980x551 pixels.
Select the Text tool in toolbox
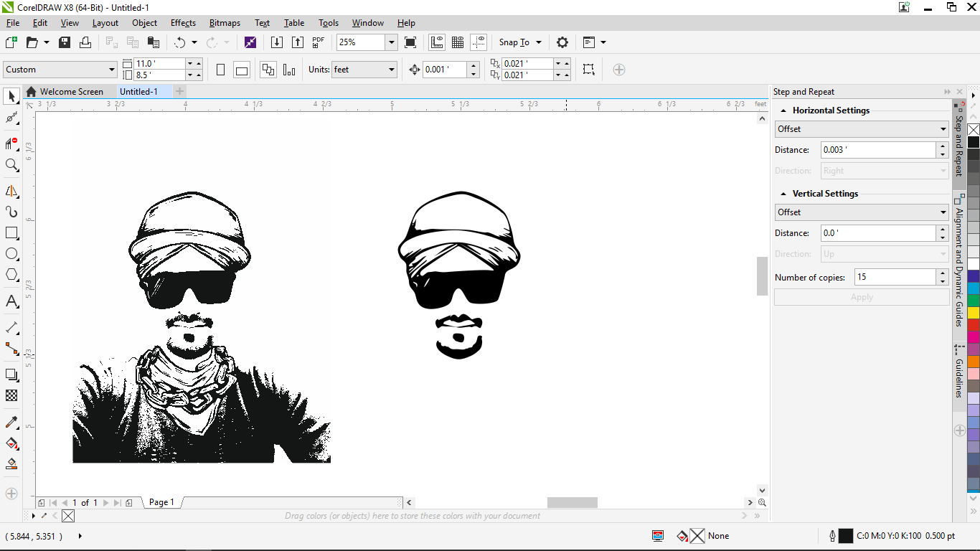coord(11,301)
